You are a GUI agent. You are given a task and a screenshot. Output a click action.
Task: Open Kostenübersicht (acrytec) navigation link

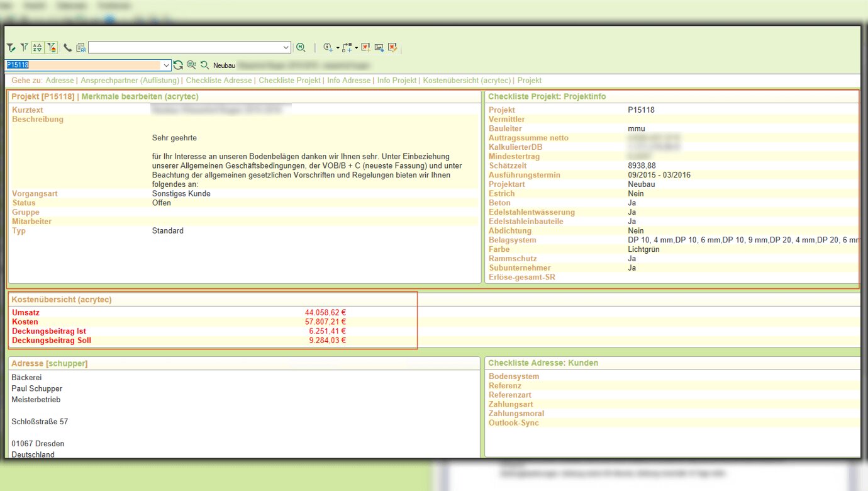click(x=467, y=81)
